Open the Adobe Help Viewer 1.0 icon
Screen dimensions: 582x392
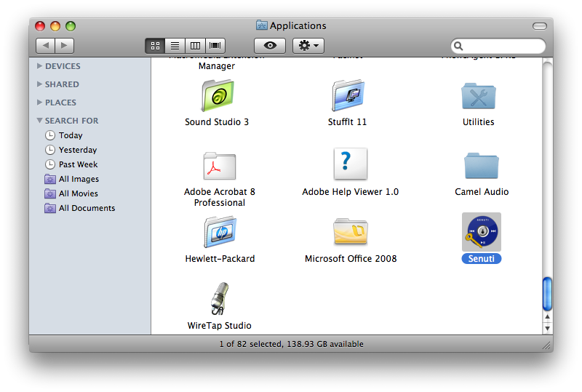350,165
